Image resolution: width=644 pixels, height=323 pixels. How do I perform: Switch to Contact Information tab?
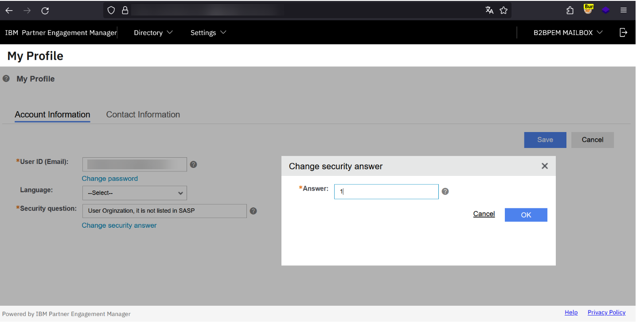point(143,115)
